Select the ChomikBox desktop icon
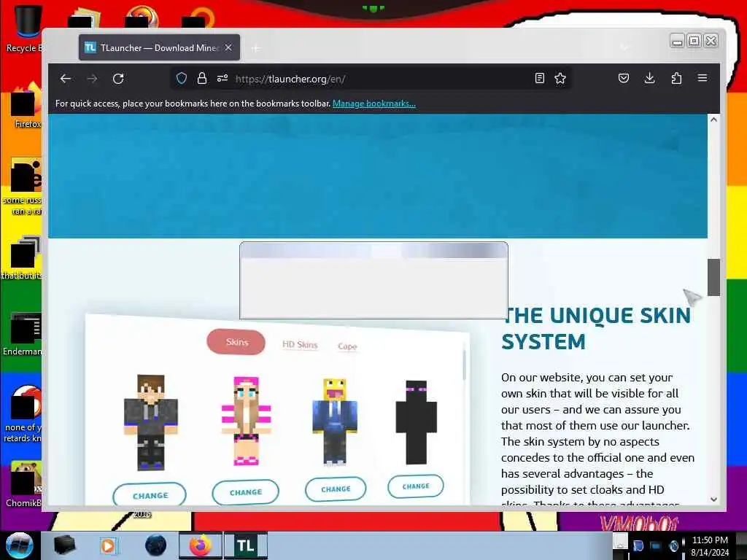Image resolution: width=747 pixels, height=560 pixels. pyautogui.click(x=24, y=484)
